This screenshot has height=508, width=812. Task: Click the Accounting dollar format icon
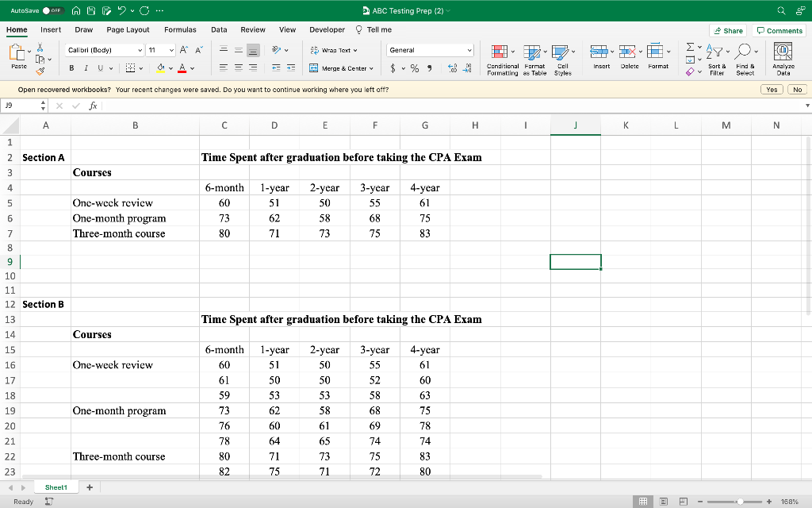[393, 68]
